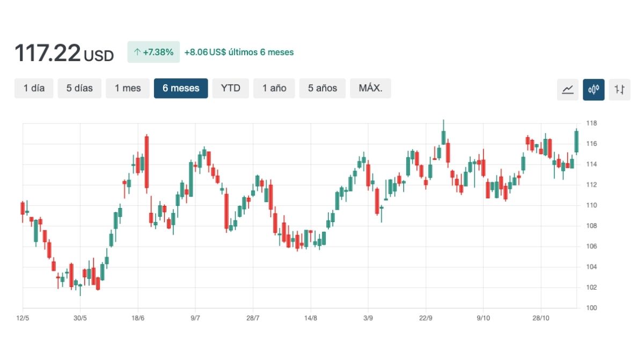Image resolution: width=644 pixels, height=362 pixels.
Task: Select the candlestick chart type icon
Action: point(594,90)
